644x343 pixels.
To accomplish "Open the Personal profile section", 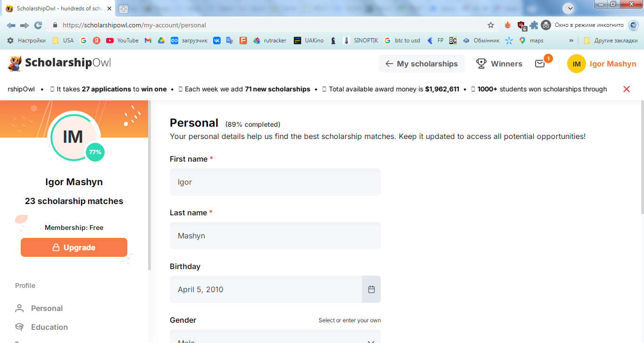I will (39, 308).
